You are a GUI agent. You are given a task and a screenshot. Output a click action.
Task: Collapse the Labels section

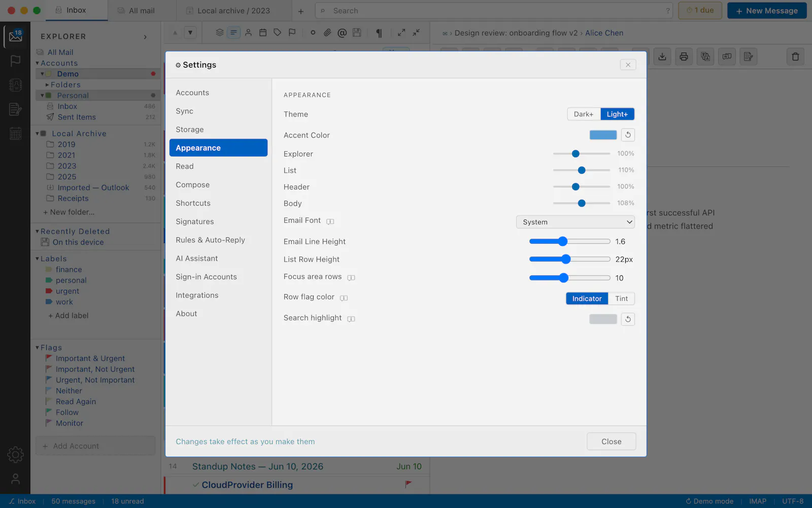click(x=38, y=259)
